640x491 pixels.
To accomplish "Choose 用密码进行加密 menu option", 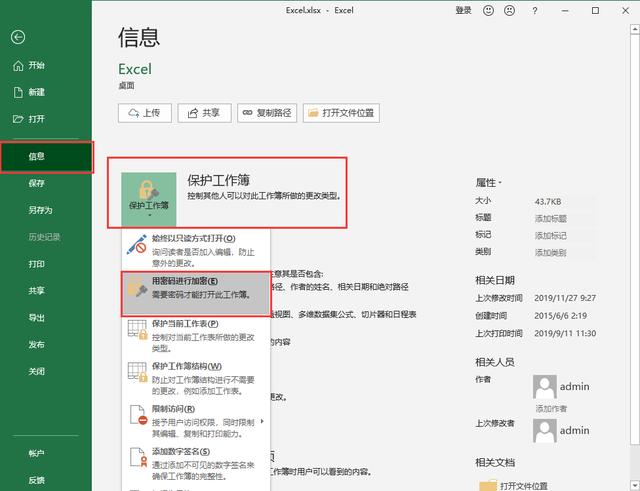I will pyautogui.click(x=196, y=293).
